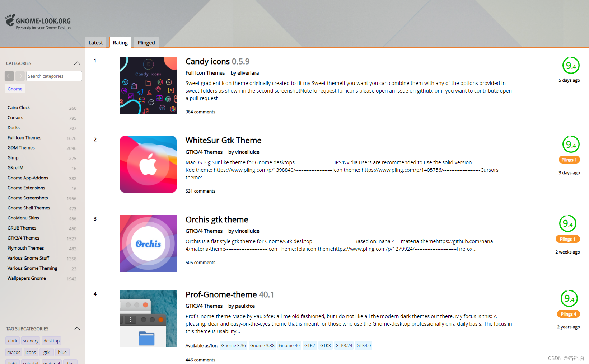Click 531 comments on WhiteSur

pos(200,191)
